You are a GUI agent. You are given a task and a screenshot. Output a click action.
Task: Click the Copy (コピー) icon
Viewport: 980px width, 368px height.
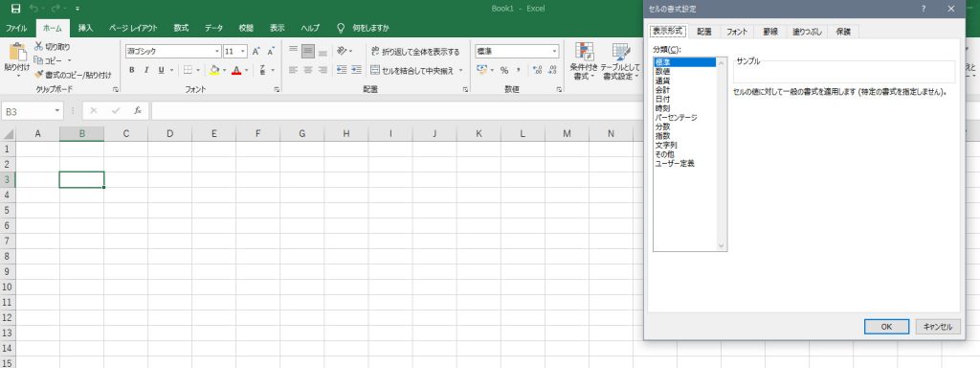(x=38, y=60)
